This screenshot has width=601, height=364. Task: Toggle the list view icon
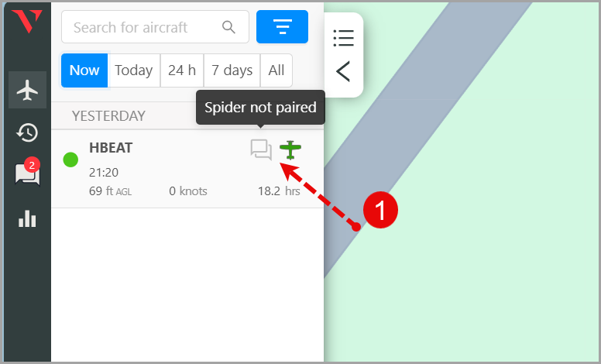343,37
